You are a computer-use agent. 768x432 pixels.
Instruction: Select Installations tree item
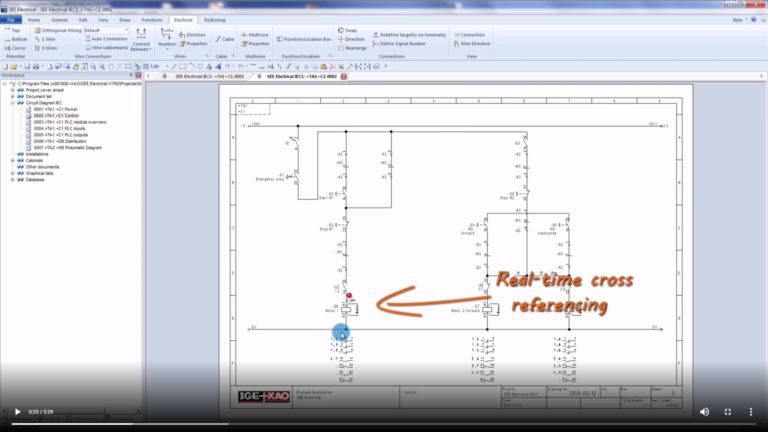[37, 154]
